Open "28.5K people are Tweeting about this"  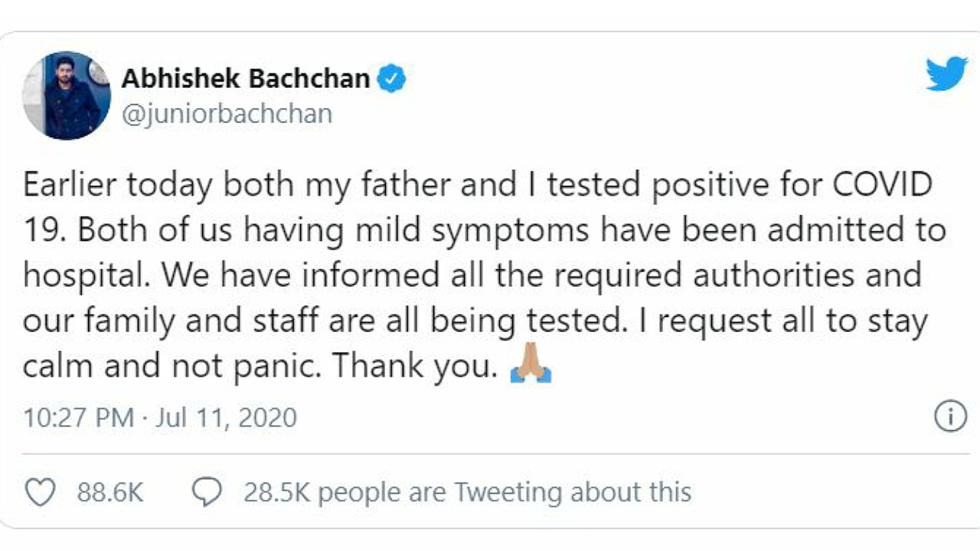click(467, 493)
